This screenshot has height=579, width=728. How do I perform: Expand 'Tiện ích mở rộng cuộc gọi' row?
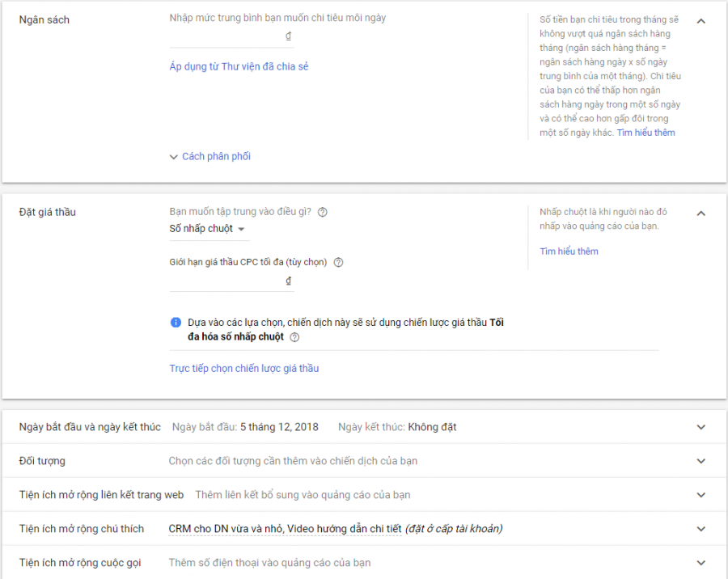click(700, 563)
